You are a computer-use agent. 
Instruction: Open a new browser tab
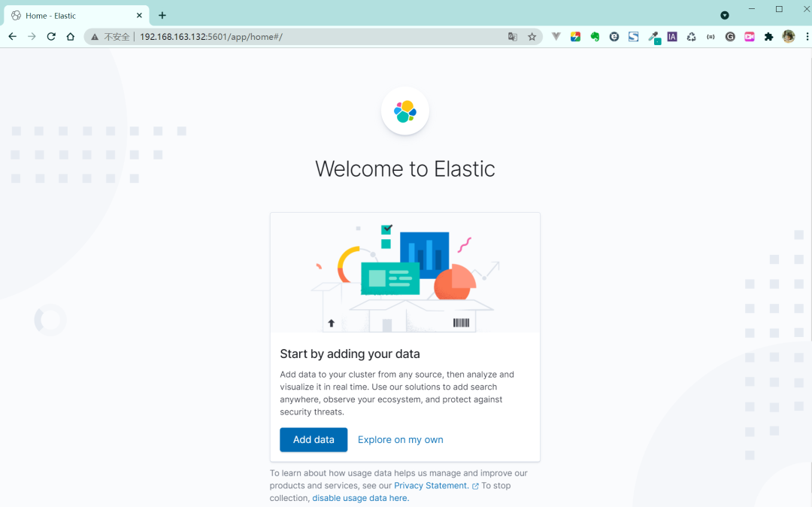coord(162,16)
